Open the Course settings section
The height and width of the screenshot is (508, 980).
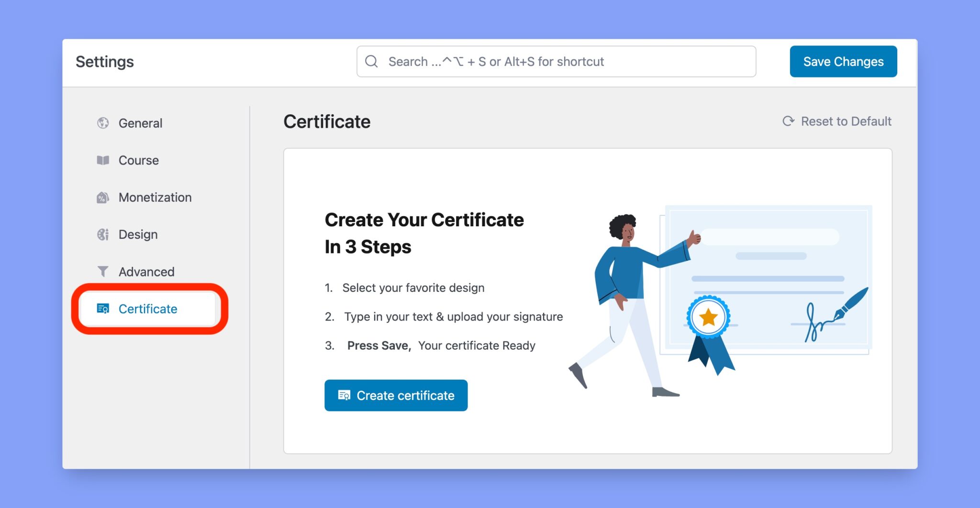tap(138, 160)
